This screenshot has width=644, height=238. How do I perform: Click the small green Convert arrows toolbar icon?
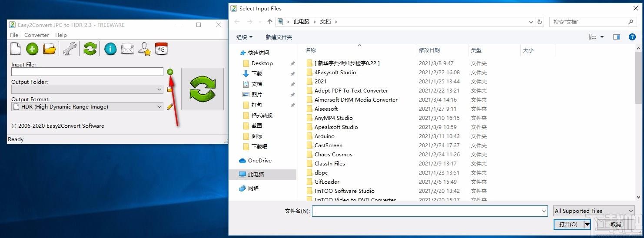(90, 49)
